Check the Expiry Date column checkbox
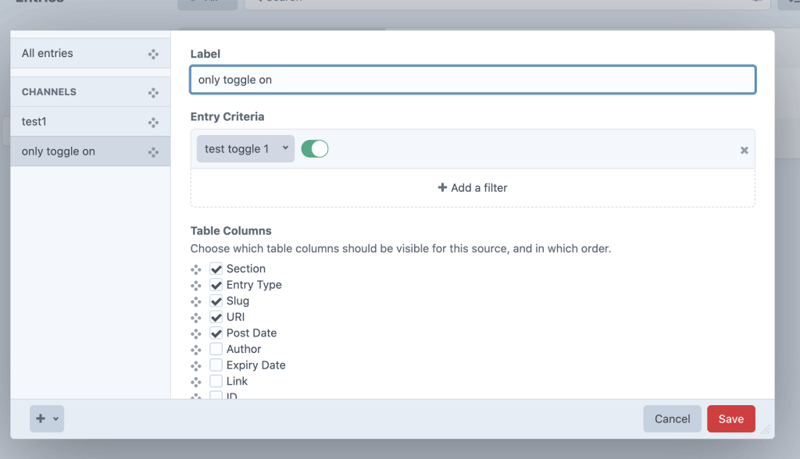800x459 pixels. coord(216,365)
